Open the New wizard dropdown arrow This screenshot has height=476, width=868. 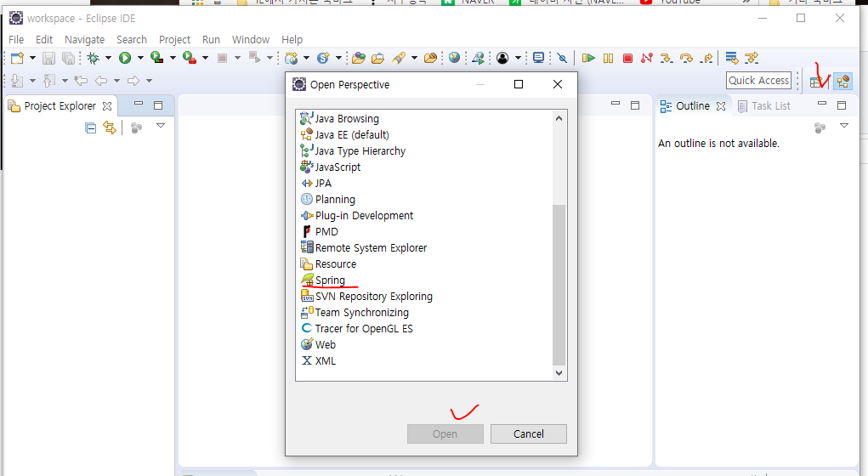point(32,58)
